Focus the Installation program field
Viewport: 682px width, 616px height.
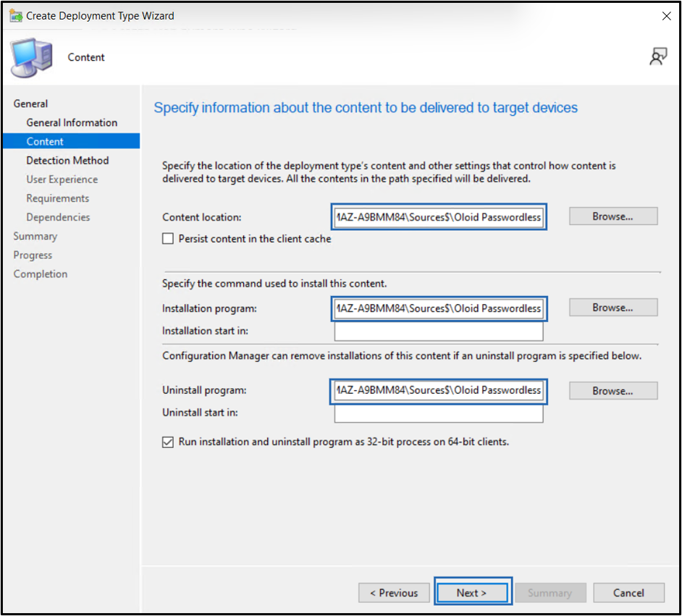tap(439, 308)
